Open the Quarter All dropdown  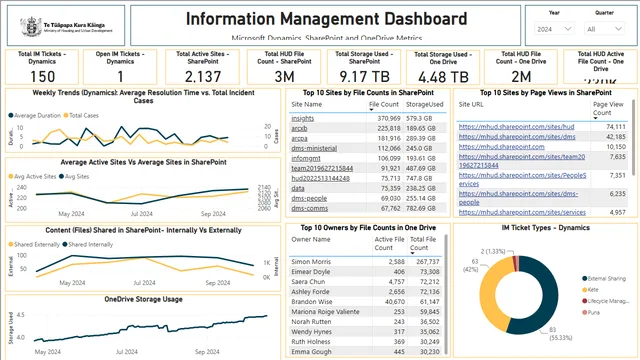tap(604, 29)
